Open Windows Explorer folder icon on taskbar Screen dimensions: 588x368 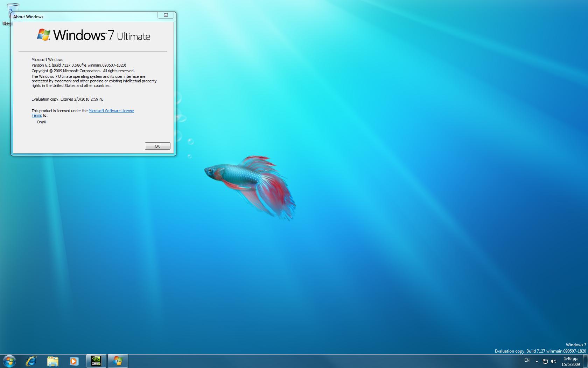click(x=53, y=361)
